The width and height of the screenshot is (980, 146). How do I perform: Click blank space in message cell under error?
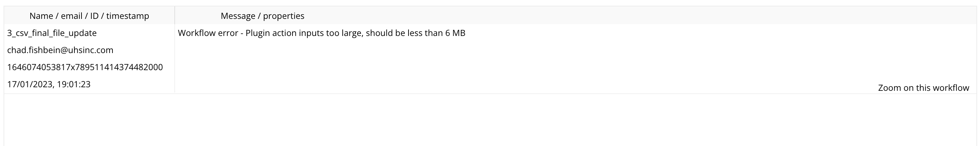[x=495, y=63]
